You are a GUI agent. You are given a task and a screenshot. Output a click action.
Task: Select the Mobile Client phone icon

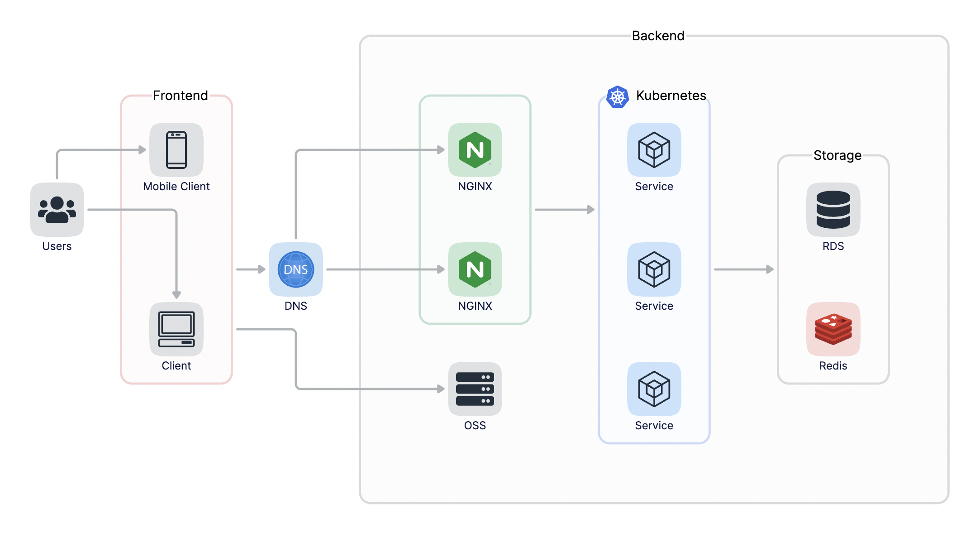[x=176, y=150]
